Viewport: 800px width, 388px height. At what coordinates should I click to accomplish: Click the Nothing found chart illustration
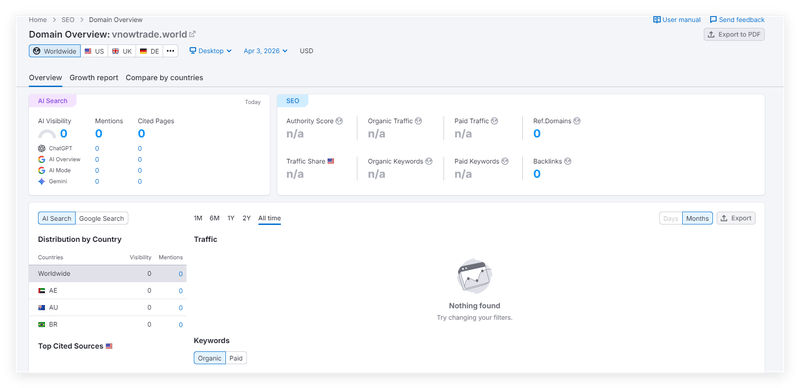pyautogui.click(x=474, y=276)
